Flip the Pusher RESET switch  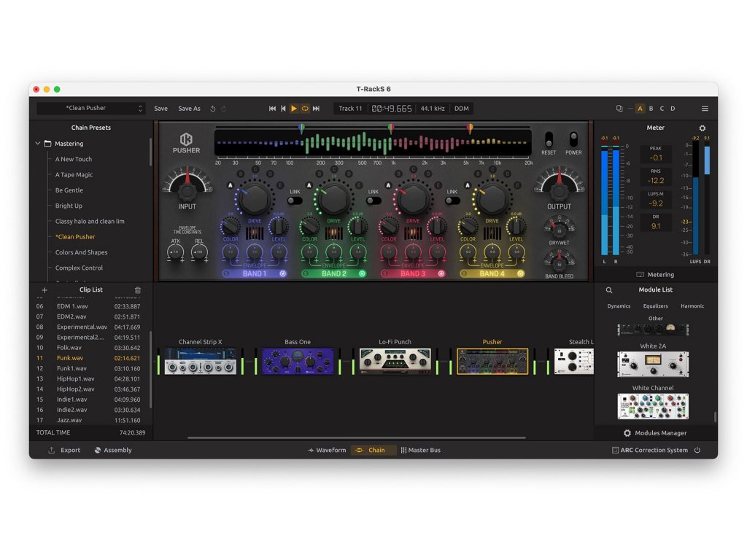[549, 139]
